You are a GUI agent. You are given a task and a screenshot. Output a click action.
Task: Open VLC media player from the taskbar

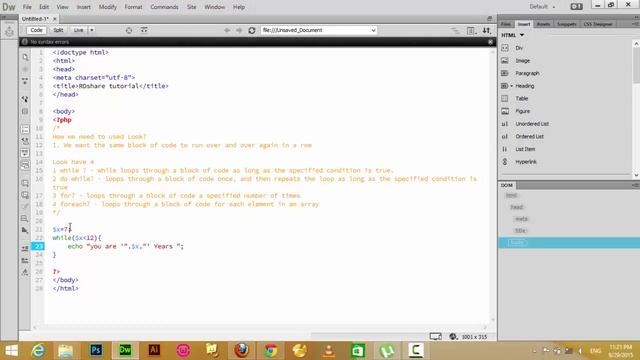tap(329, 350)
